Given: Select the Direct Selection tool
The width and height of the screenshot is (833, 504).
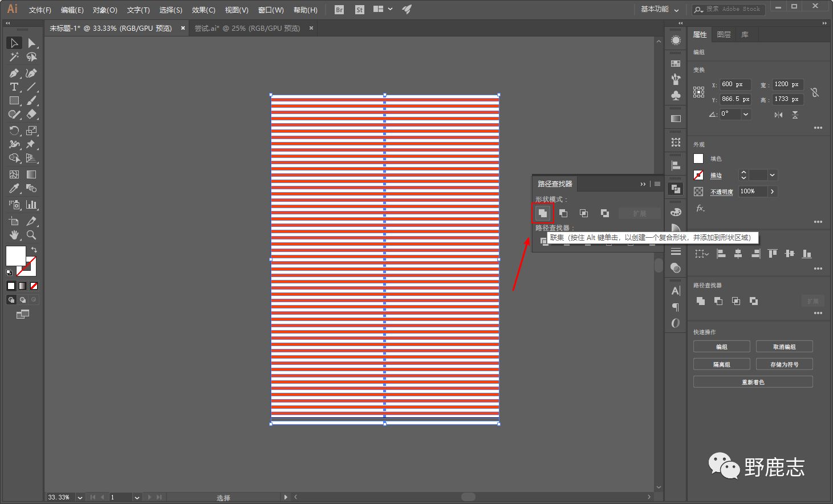Looking at the screenshot, I should 31,43.
